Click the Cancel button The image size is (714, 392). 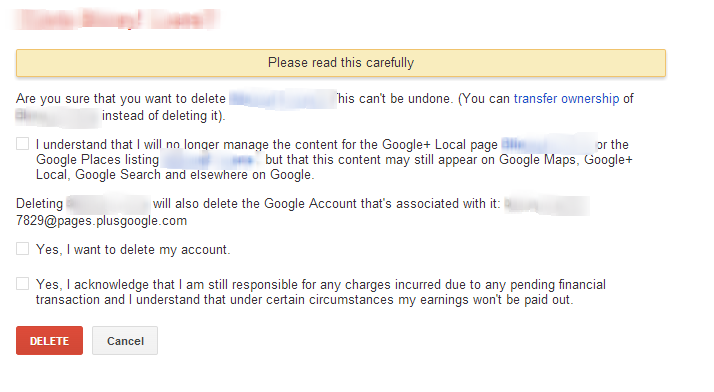(x=125, y=341)
